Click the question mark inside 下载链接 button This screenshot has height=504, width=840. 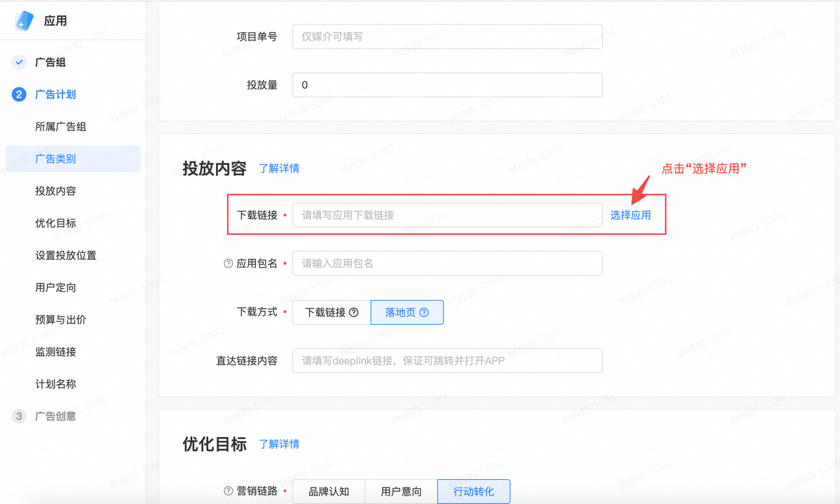coord(354,312)
